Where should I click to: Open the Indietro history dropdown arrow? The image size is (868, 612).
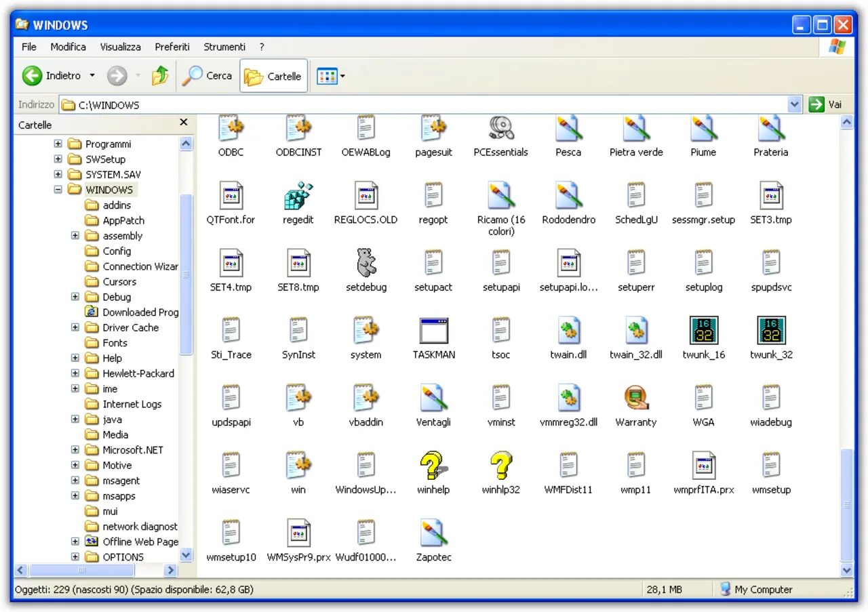(x=92, y=76)
